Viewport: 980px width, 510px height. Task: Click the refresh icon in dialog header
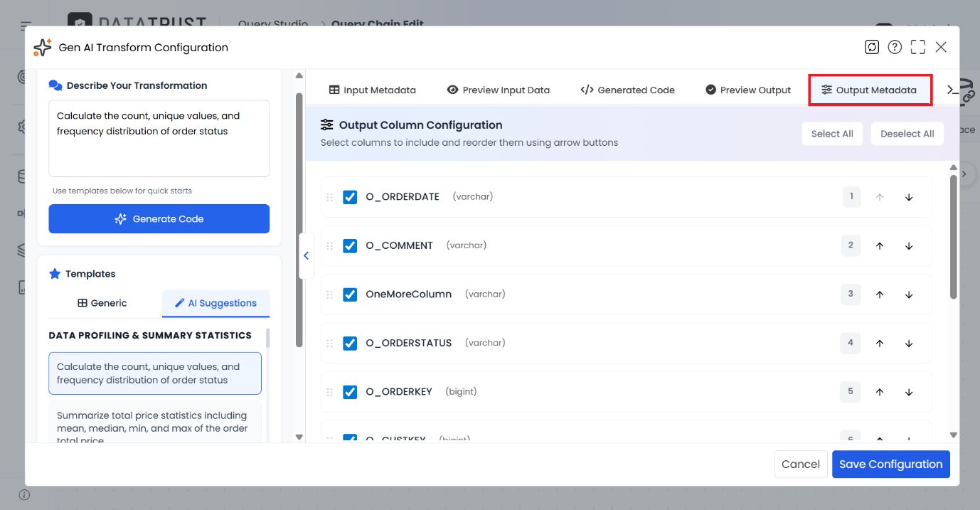click(x=872, y=47)
